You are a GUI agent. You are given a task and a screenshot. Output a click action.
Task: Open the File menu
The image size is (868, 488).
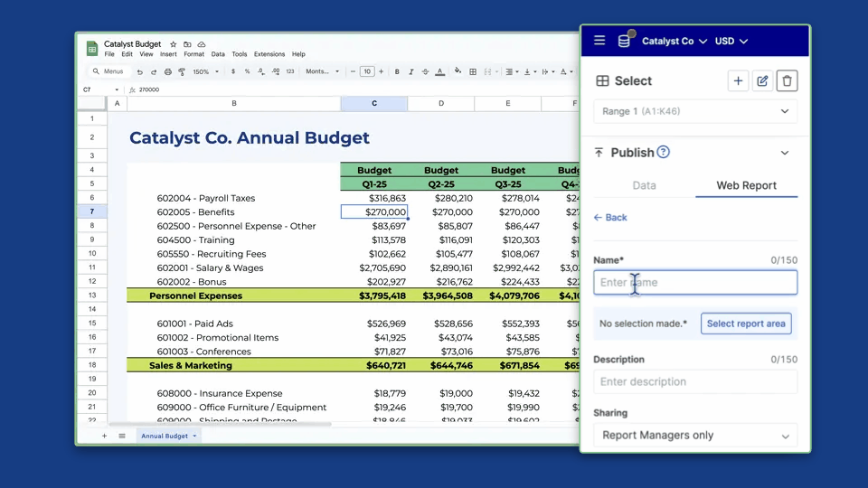point(109,54)
